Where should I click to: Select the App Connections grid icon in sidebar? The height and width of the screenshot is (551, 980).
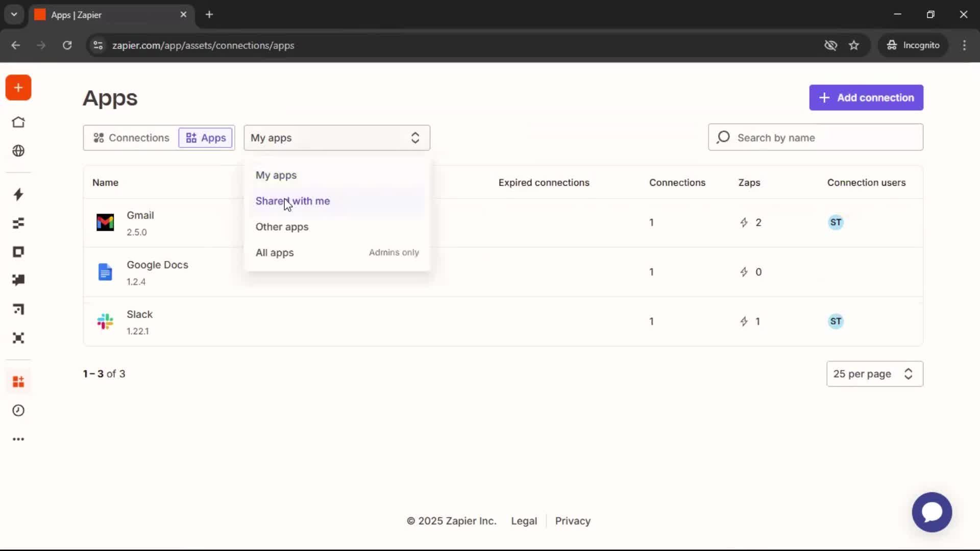tap(18, 382)
